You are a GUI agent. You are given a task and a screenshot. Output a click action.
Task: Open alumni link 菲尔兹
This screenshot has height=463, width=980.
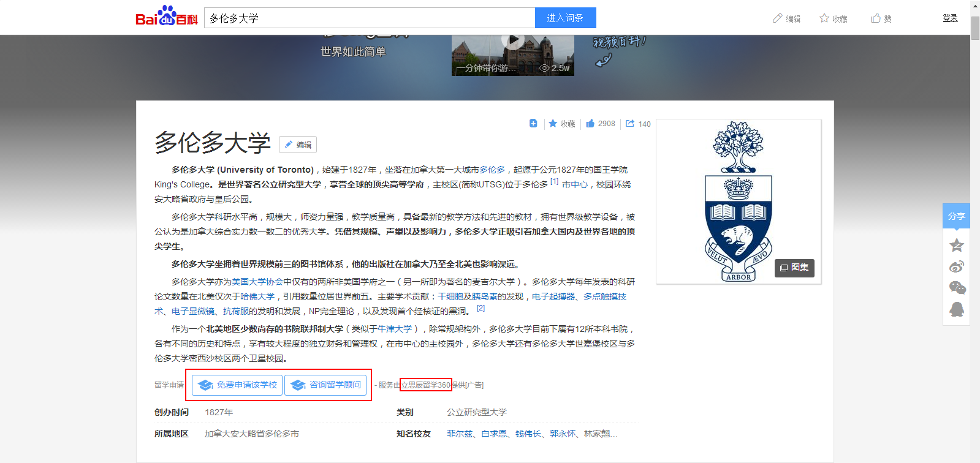[x=460, y=434]
